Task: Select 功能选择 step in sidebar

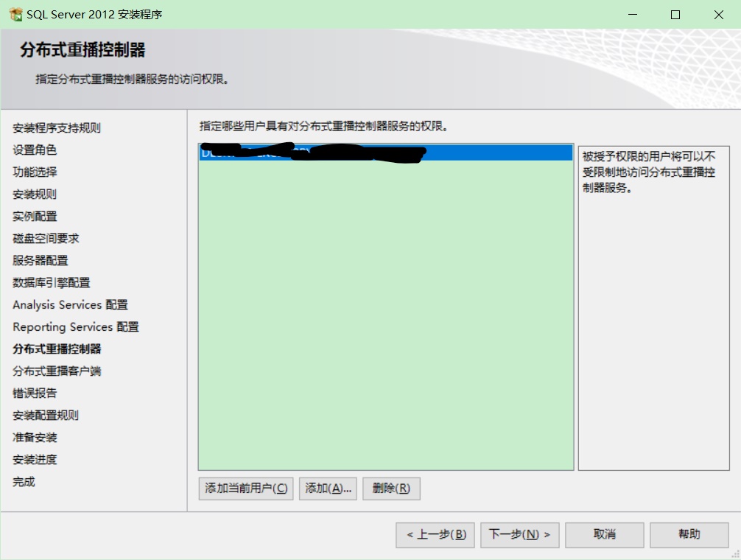Action: [35, 172]
